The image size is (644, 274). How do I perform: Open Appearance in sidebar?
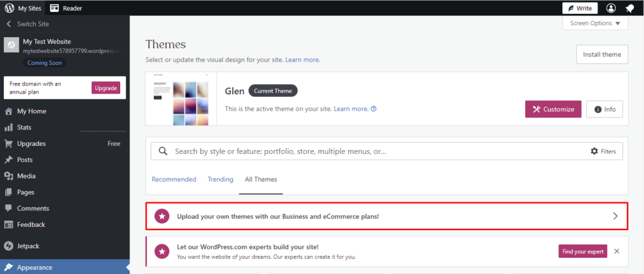pos(35,268)
